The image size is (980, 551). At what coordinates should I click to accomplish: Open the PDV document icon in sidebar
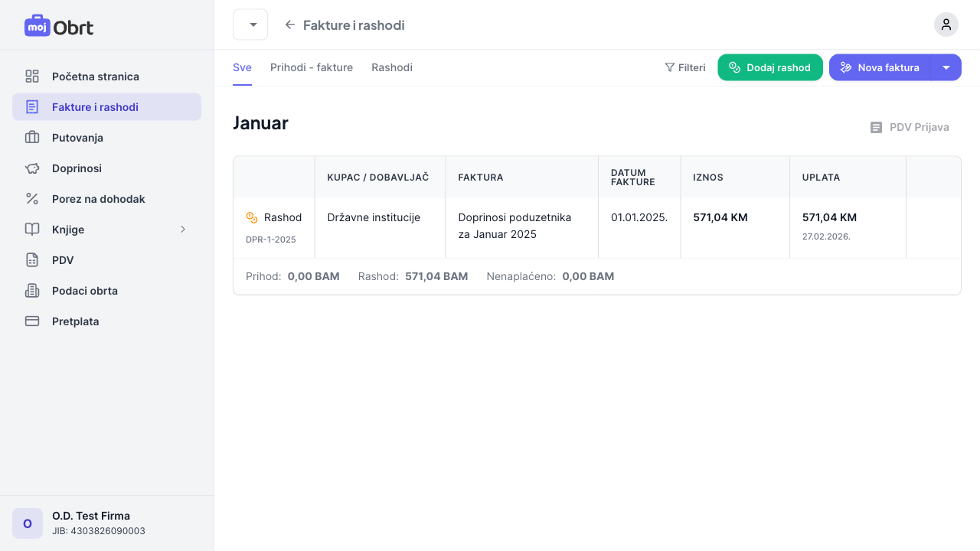tap(32, 260)
